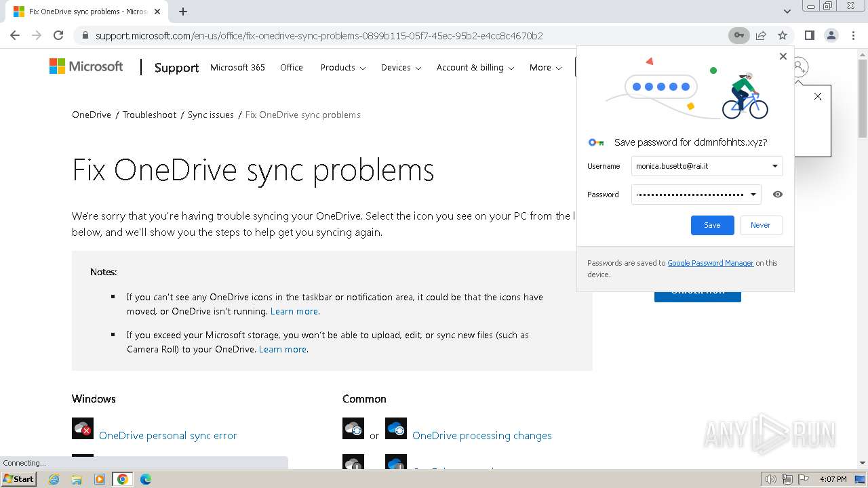This screenshot has width=868, height=488.
Task: Close the sign-in callout behind popup
Action: (x=818, y=96)
